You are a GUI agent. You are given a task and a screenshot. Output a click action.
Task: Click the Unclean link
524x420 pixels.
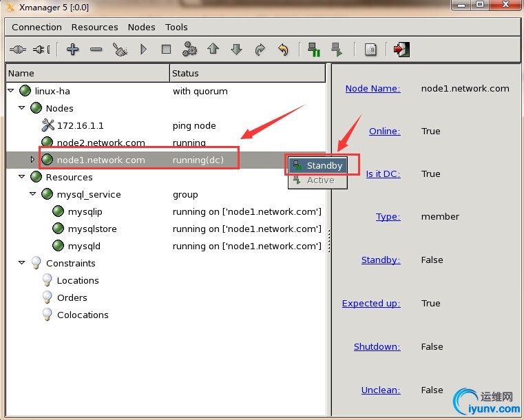tap(381, 390)
